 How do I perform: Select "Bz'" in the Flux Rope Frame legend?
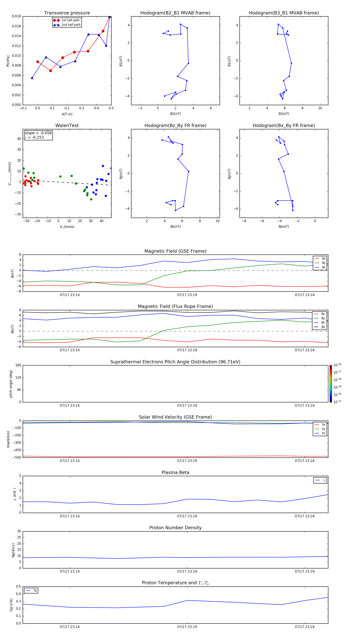[320, 323]
